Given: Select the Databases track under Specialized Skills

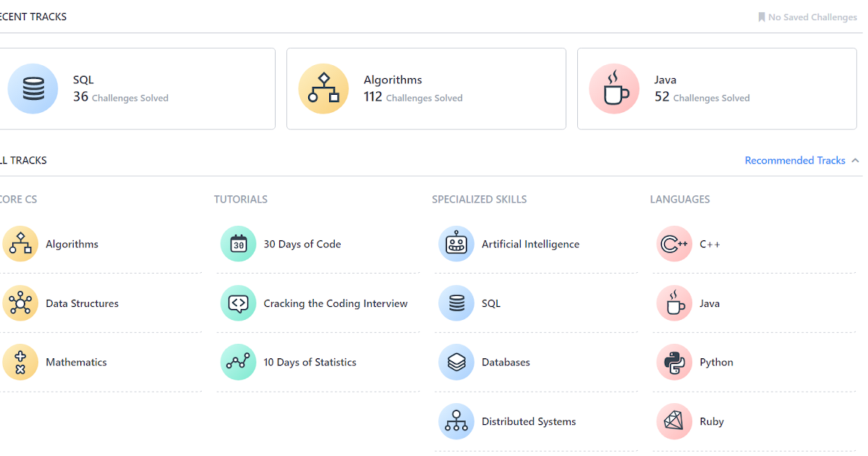Looking at the screenshot, I should point(456,362).
